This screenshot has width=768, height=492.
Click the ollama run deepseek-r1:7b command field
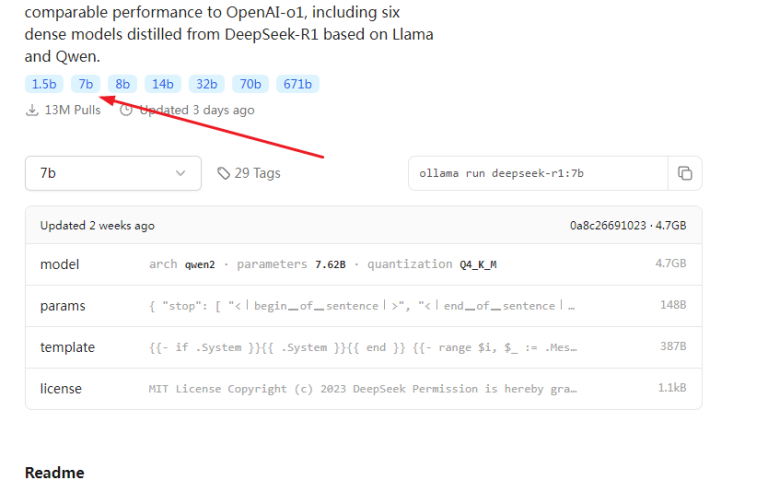tap(537, 173)
